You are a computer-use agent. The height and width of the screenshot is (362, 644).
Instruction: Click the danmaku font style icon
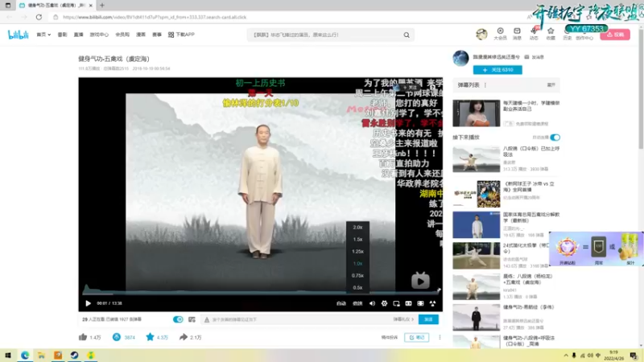click(207, 319)
